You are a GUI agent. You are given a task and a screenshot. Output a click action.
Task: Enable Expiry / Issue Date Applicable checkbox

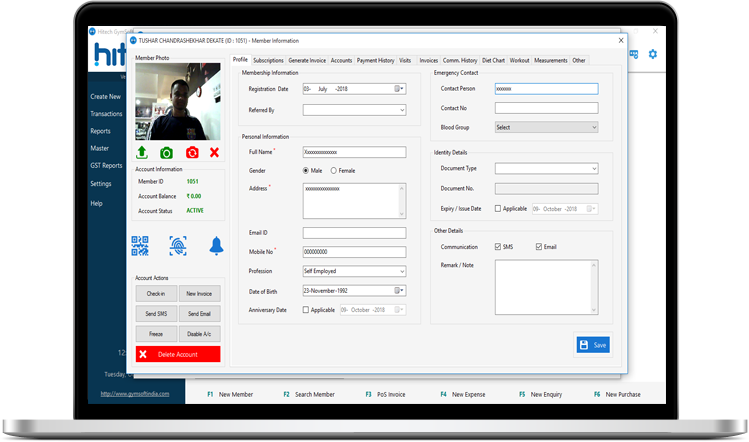tap(498, 208)
